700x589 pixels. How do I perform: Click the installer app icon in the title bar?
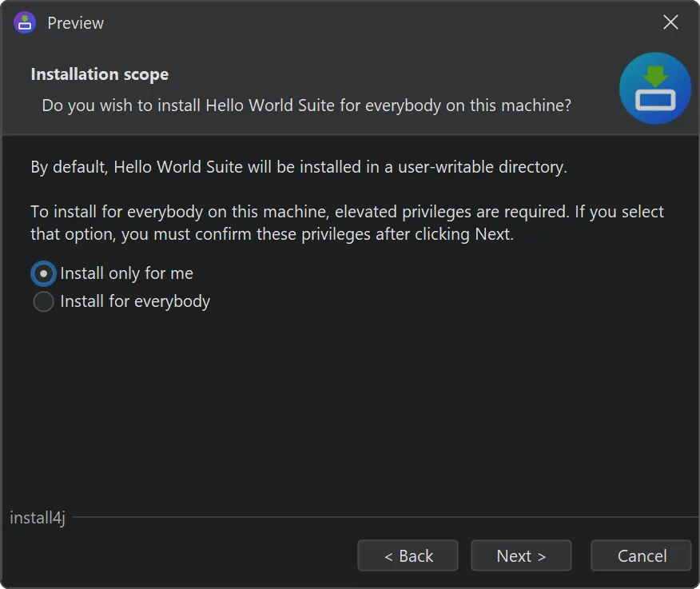click(x=23, y=22)
